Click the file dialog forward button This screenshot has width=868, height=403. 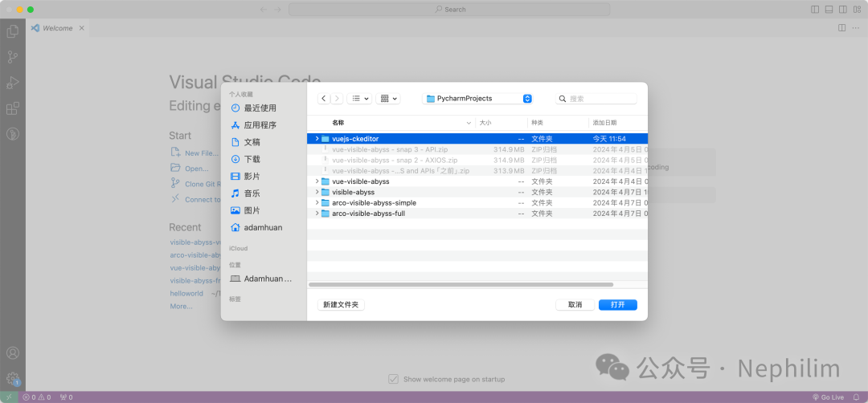pos(337,99)
